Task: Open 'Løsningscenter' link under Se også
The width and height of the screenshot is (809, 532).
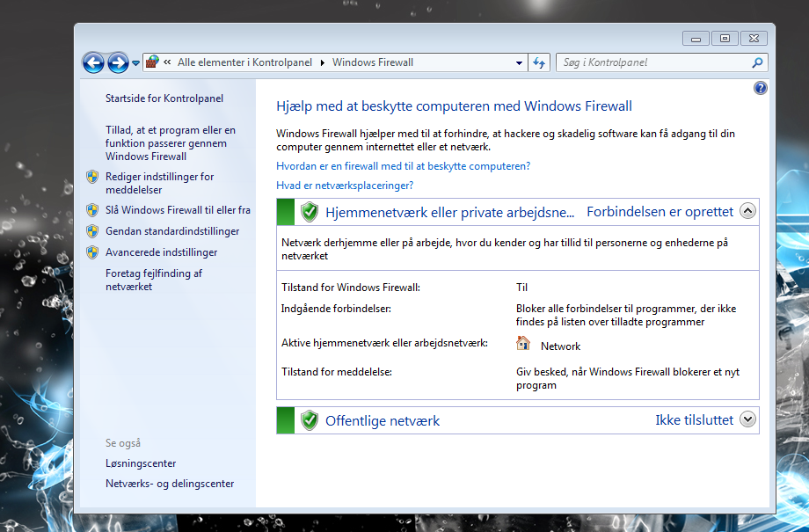Action: [x=141, y=463]
